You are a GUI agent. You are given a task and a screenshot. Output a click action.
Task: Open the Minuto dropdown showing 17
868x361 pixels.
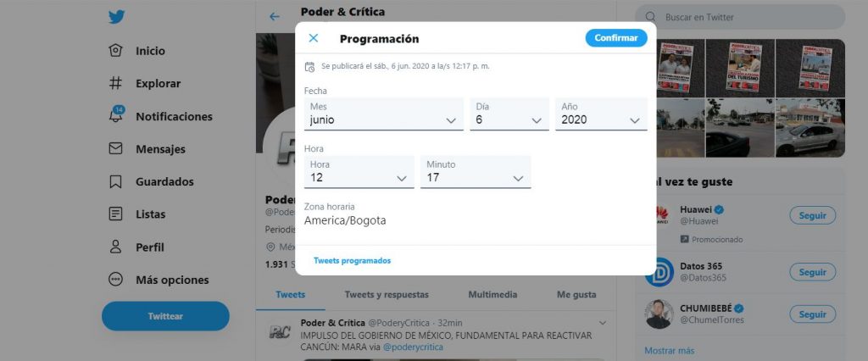coord(476,172)
